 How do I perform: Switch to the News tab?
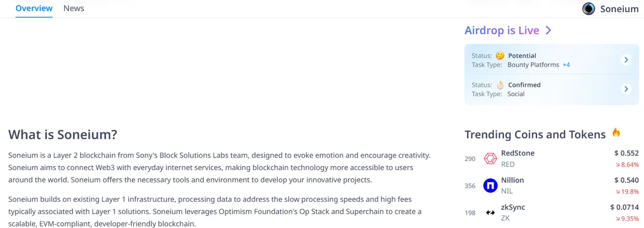[x=74, y=9]
